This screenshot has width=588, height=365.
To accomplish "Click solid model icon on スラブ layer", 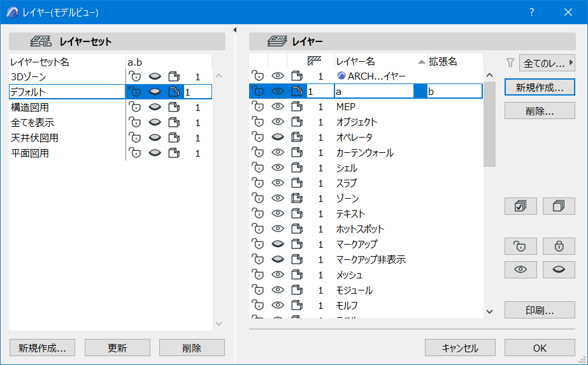I will click(x=297, y=183).
